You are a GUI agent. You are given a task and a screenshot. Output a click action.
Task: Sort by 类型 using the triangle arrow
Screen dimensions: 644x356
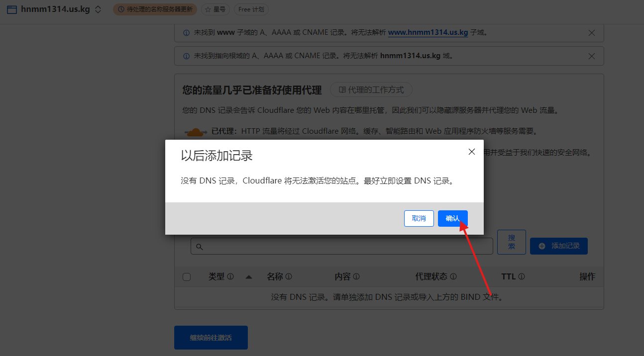pyautogui.click(x=249, y=277)
